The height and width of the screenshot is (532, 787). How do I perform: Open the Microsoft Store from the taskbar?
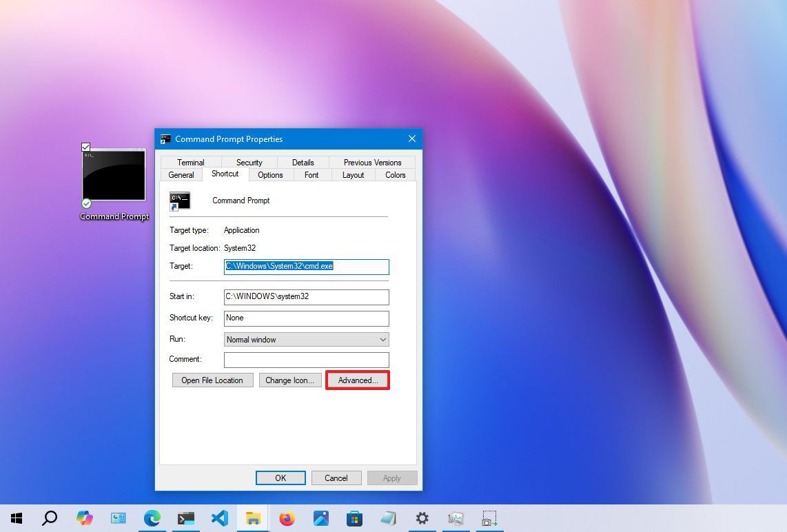coord(354,518)
